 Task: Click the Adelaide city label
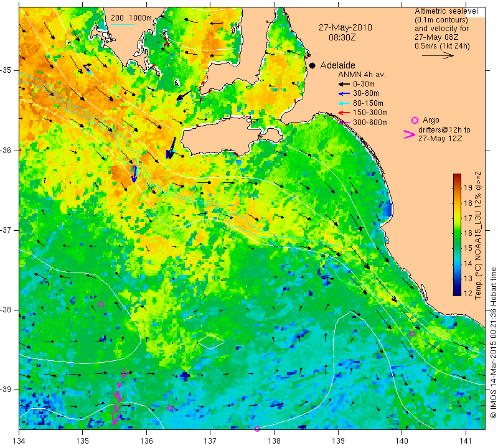[x=337, y=65]
